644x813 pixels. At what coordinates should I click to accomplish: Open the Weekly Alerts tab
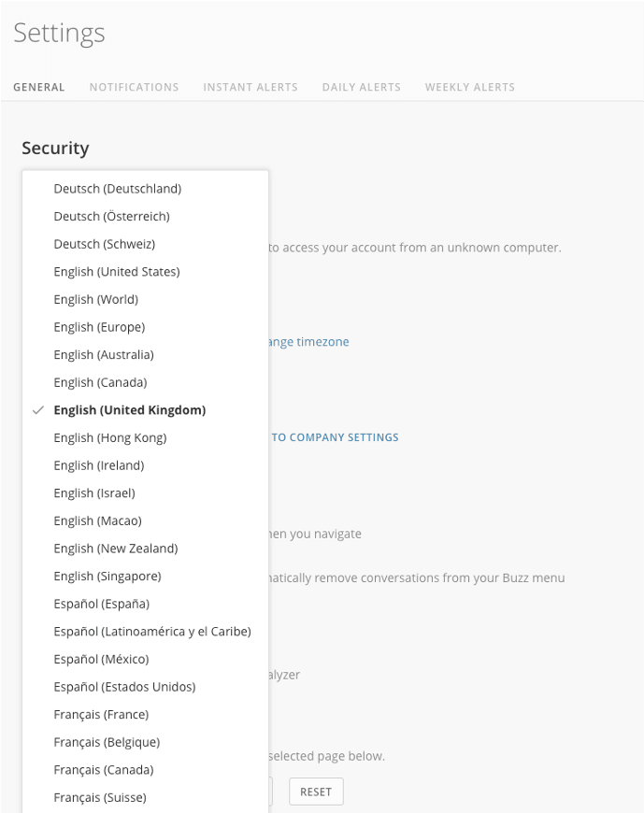[x=469, y=87]
